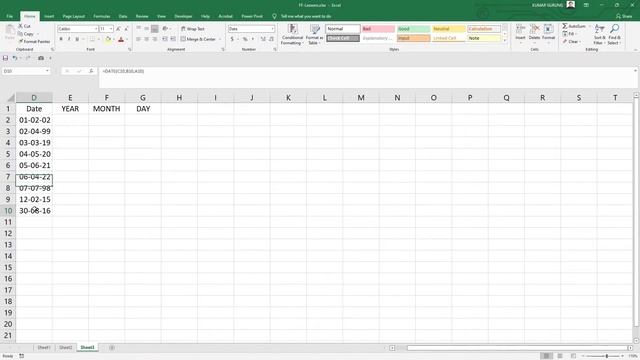Click the Middle Align icon

click(147, 29)
